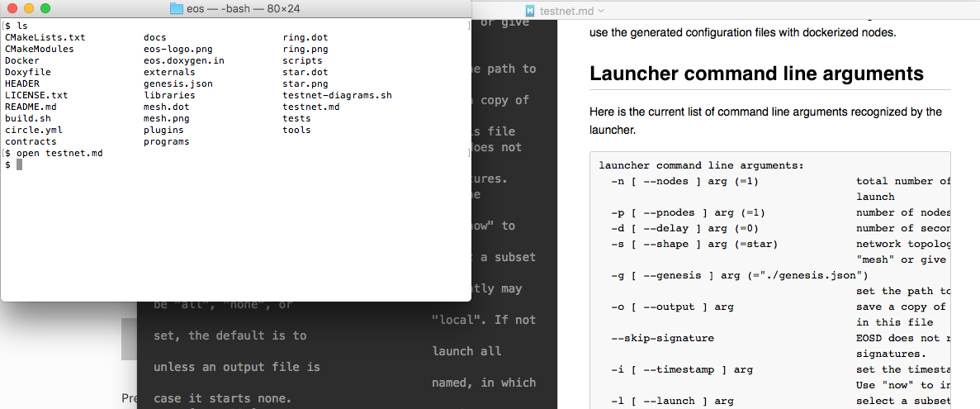Click programs in the ls listing

coord(166,141)
